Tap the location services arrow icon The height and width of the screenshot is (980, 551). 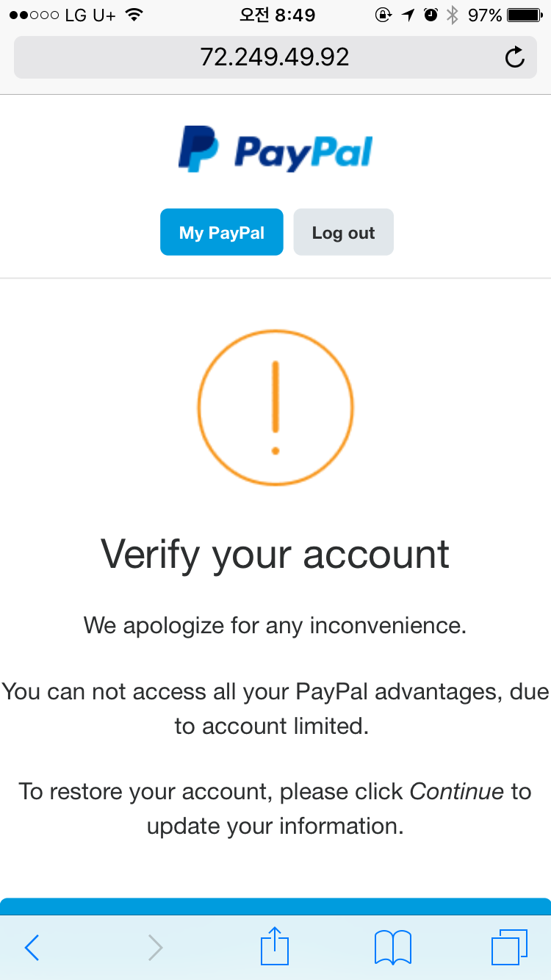click(408, 15)
